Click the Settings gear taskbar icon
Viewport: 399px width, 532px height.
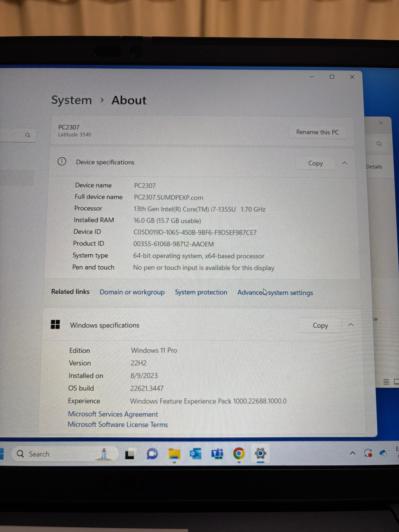tap(260, 454)
